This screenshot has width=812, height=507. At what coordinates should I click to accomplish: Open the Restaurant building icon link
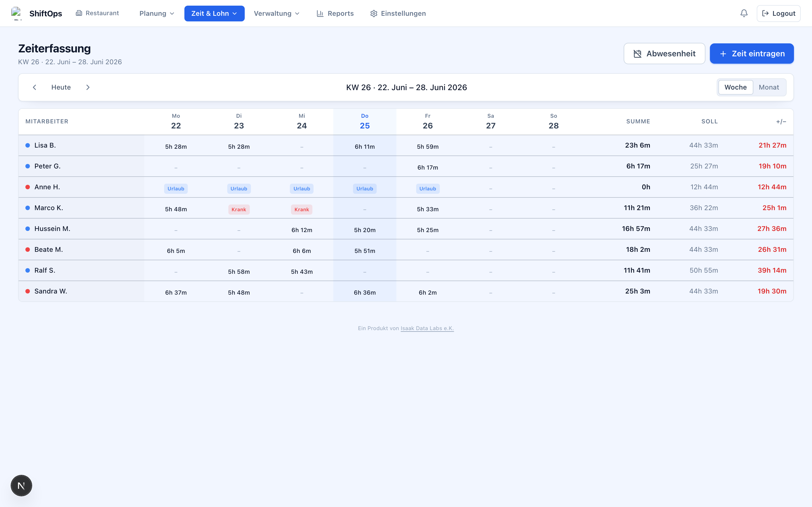(79, 13)
